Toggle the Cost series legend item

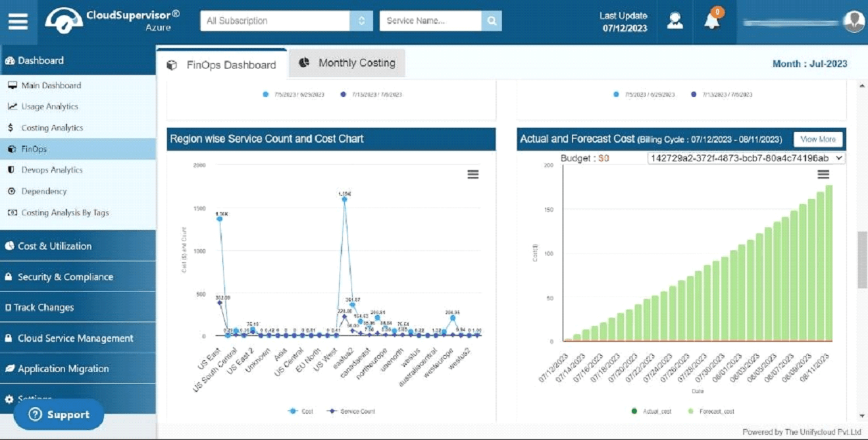[x=301, y=411]
